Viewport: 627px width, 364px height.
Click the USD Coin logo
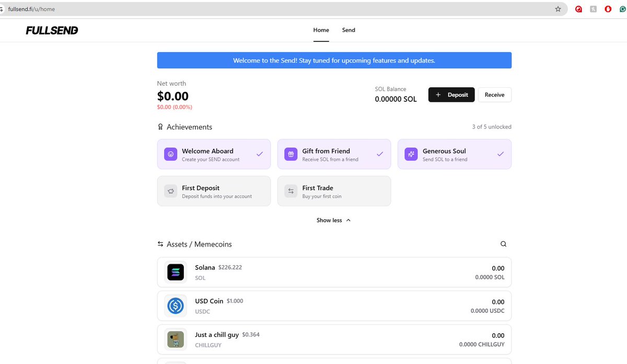tap(176, 306)
